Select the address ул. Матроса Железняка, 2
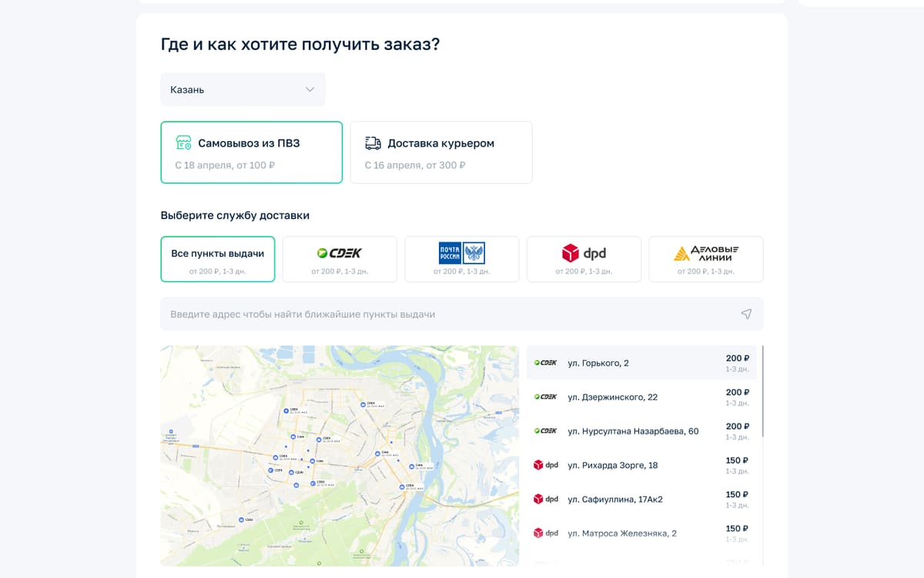This screenshot has width=924, height=578. [622, 533]
